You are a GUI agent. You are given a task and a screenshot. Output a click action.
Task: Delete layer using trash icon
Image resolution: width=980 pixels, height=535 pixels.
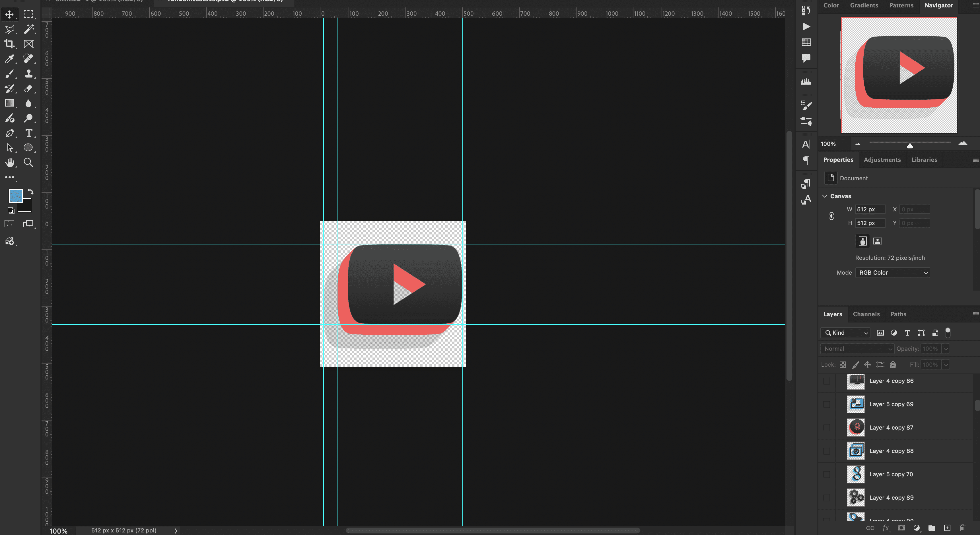click(x=962, y=528)
